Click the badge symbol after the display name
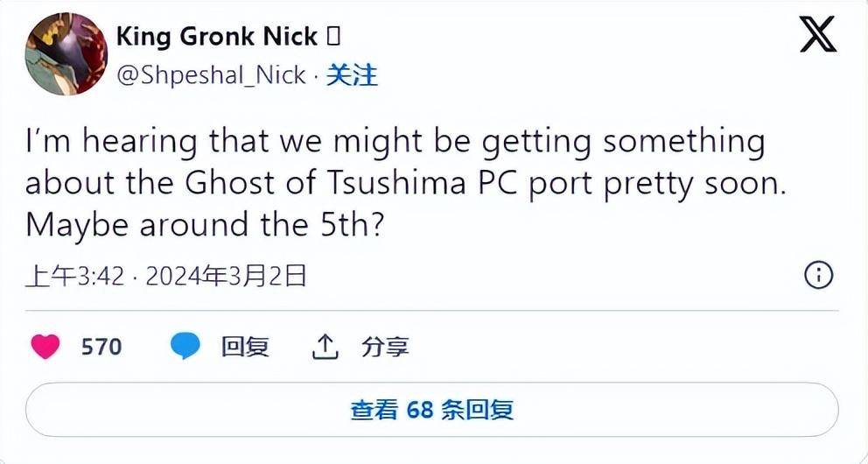This screenshot has height=464, width=868. coord(333,37)
